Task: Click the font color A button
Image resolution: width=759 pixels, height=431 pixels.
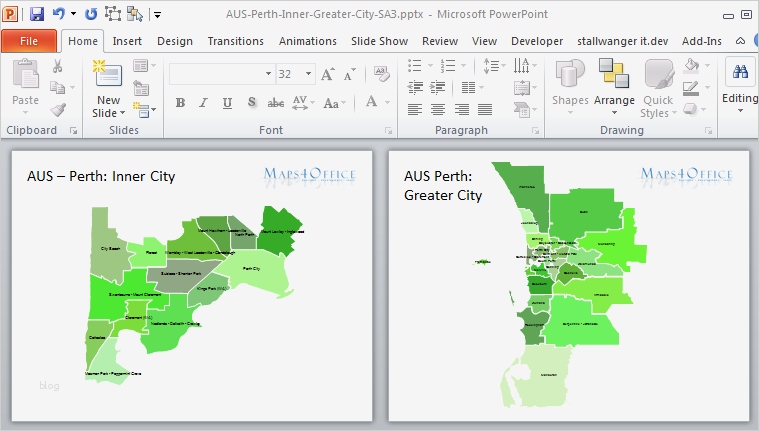Action: pos(371,102)
